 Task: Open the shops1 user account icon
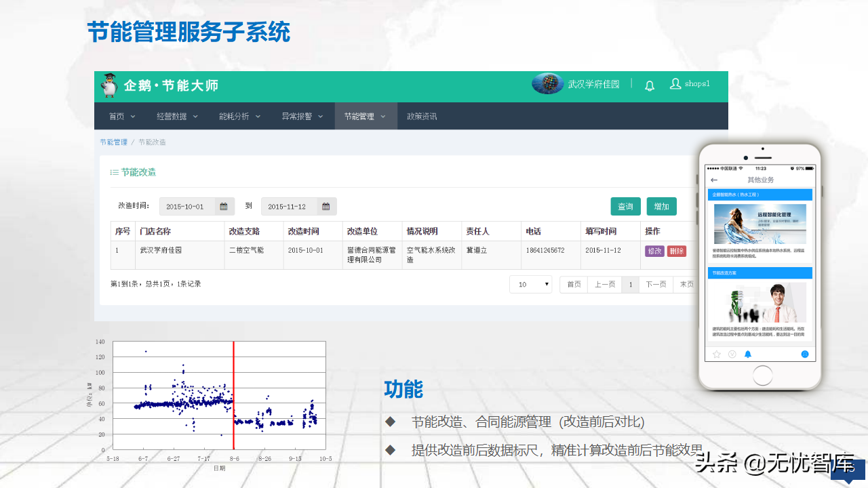tap(675, 83)
